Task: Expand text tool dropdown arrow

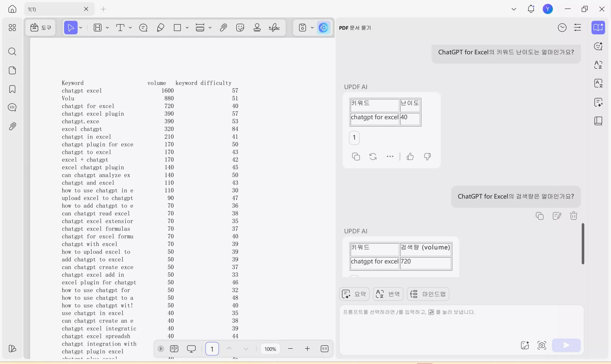Action: 130,27
